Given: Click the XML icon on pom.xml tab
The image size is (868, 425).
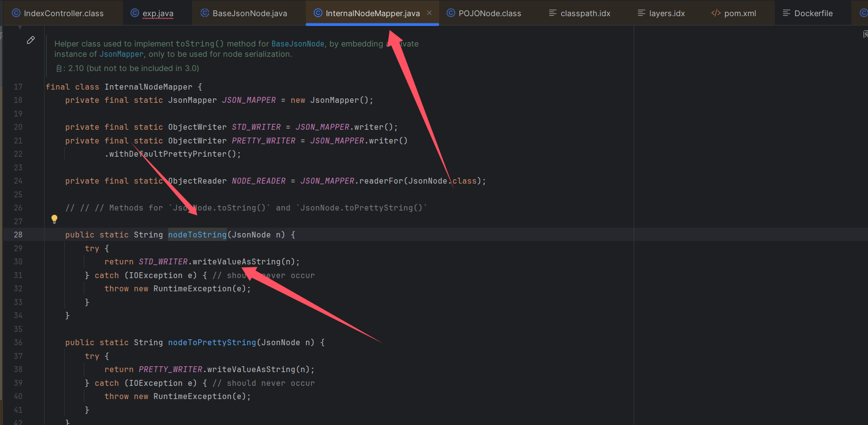Looking at the screenshot, I should (x=716, y=13).
